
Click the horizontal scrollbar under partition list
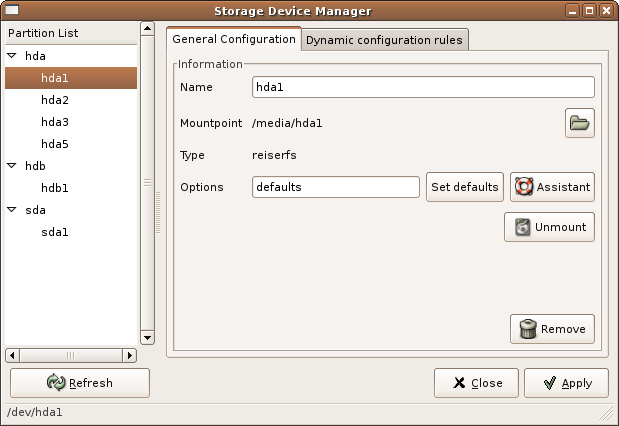click(70, 355)
